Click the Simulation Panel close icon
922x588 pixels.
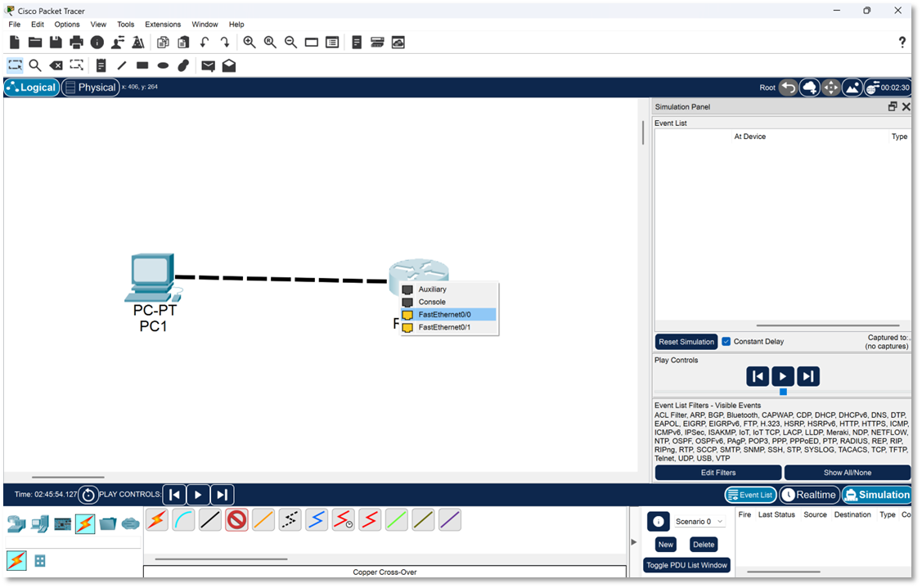click(906, 106)
